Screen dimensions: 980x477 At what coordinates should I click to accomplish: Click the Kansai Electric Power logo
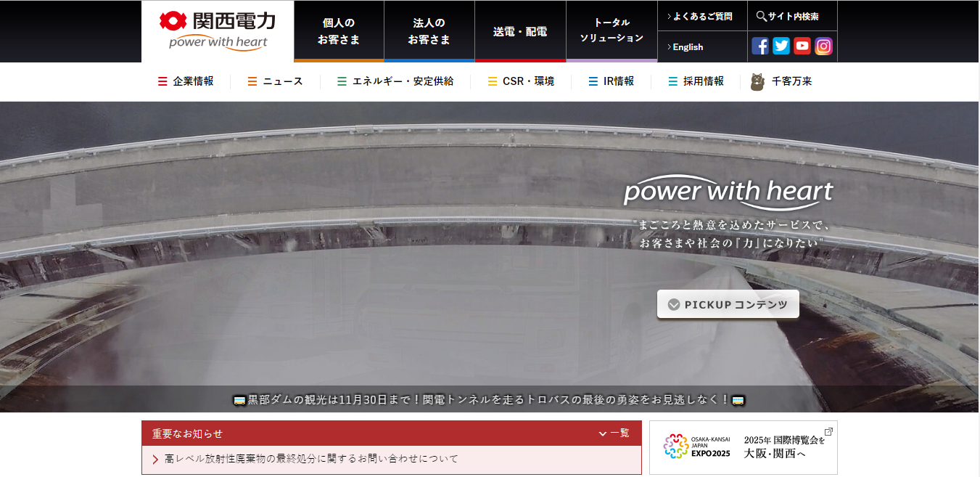218,31
